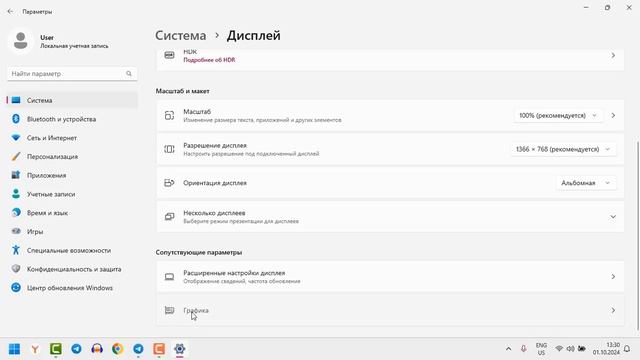Open the HDR row chevron

[x=613, y=56]
